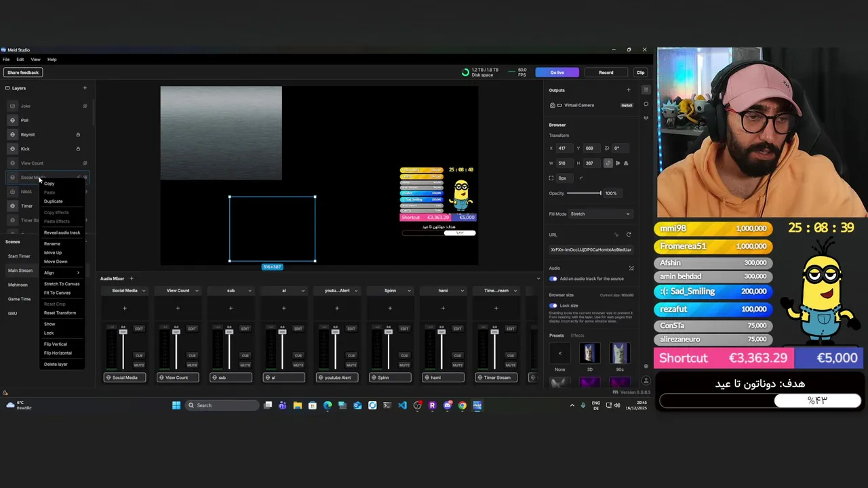Select Reveal audio track in context menu

pyautogui.click(x=62, y=232)
